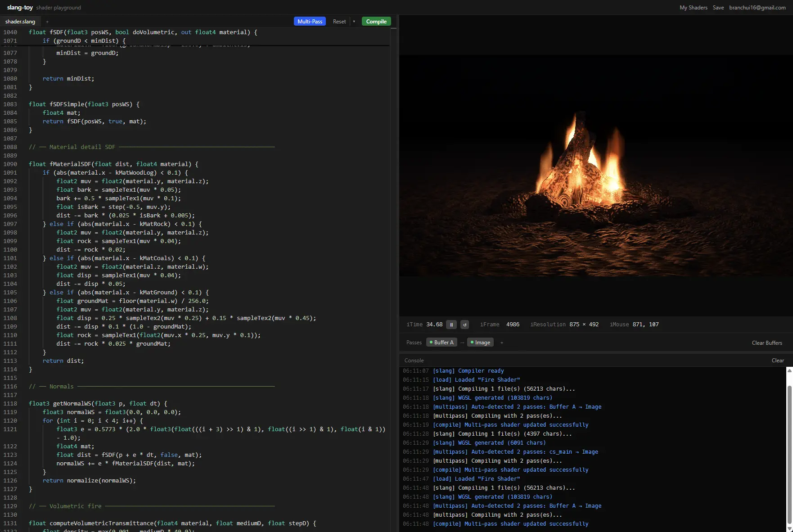793x532 pixels.
Task: Select the Buffer A pass
Action: tap(442, 343)
